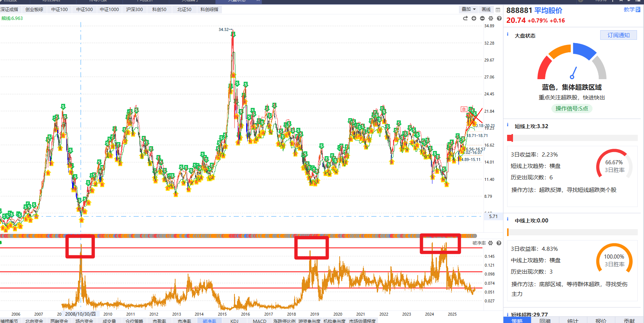644x323 pixels.
Task: Select the 沪深300 index tab
Action: [x=134, y=9]
